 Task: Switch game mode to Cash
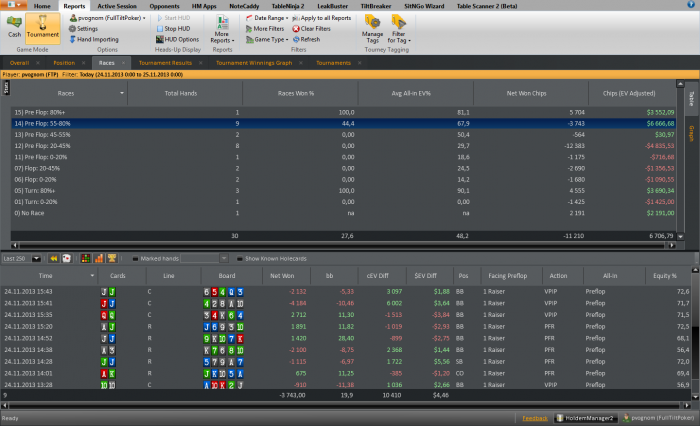[x=14, y=27]
